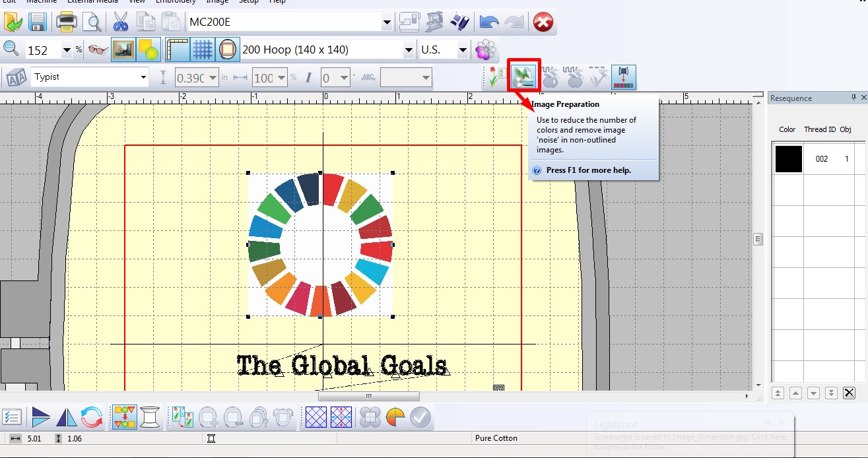This screenshot has width=868, height=458.
Task: Click the X delete button in Resequence
Action: pyautogui.click(x=850, y=393)
